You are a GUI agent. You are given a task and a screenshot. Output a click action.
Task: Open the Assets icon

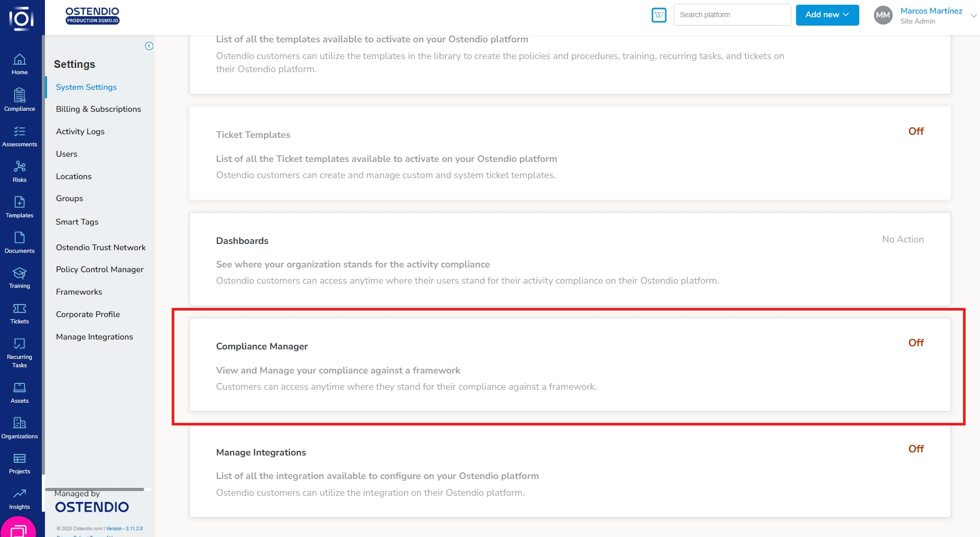coord(19,392)
